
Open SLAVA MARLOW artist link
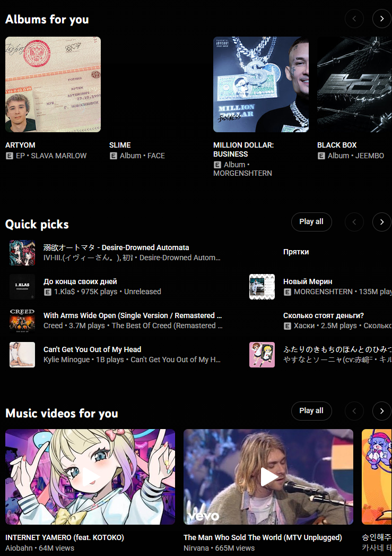(59, 156)
